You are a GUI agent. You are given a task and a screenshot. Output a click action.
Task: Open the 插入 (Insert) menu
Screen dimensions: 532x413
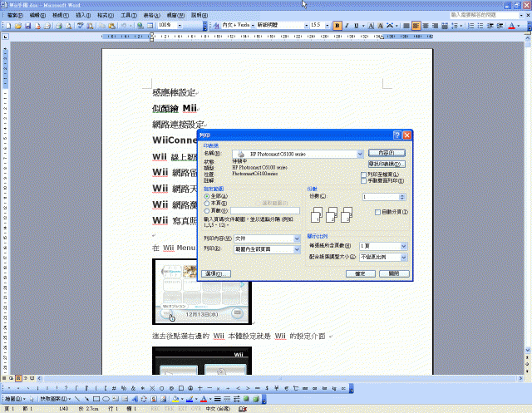coord(83,16)
